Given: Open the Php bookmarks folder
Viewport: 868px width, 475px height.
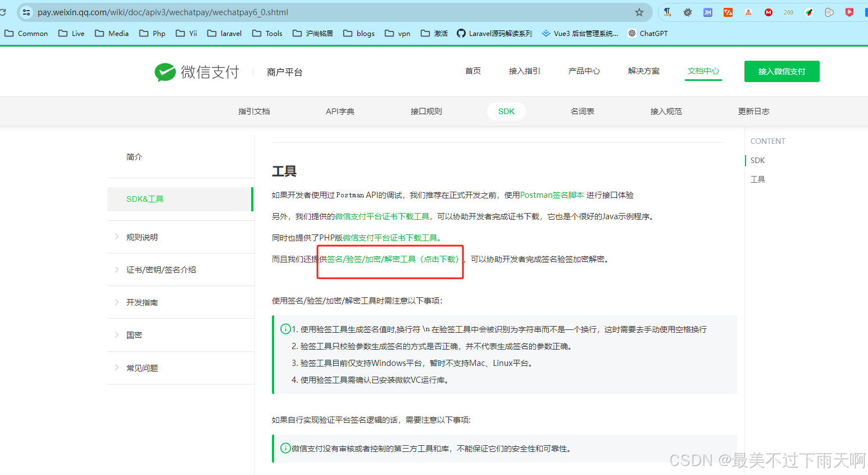Looking at the screenshot, I should (152, 34).
